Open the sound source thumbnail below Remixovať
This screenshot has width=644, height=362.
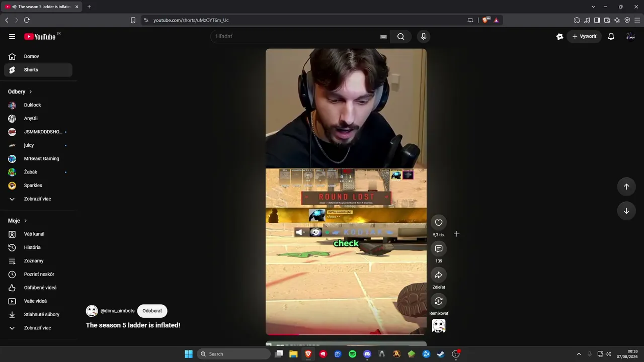[x=439, y=326]
